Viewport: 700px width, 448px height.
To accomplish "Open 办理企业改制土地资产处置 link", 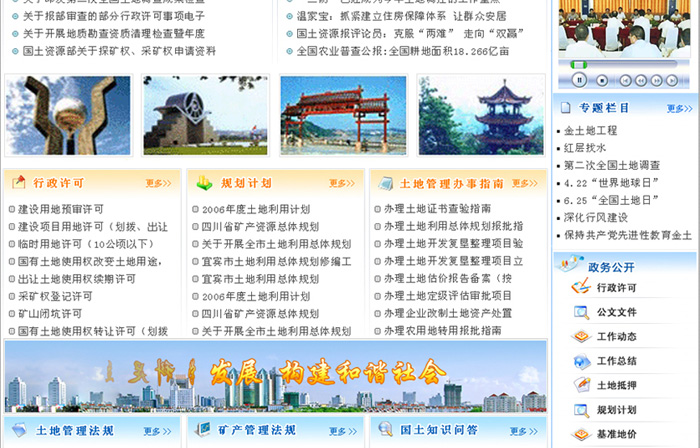I will [448, 313].
